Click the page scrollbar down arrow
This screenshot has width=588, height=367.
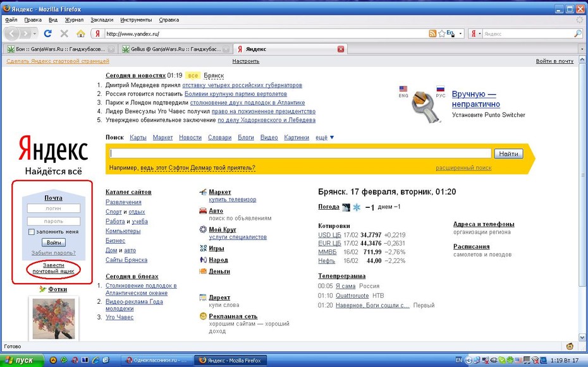[x=582, y=337]
